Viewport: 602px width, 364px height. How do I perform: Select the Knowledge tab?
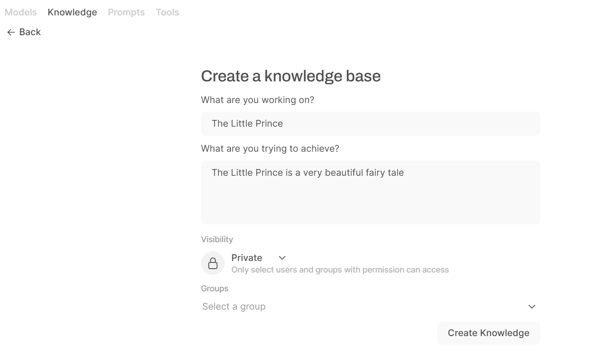(x=72, y=13)
